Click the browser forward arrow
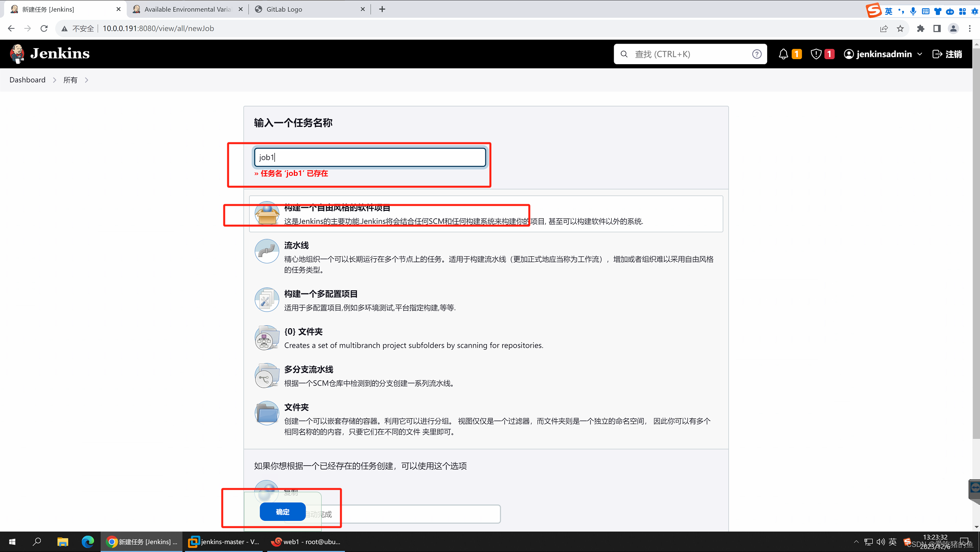The height and width of the screenshot is (552, 980). [27, 28]
